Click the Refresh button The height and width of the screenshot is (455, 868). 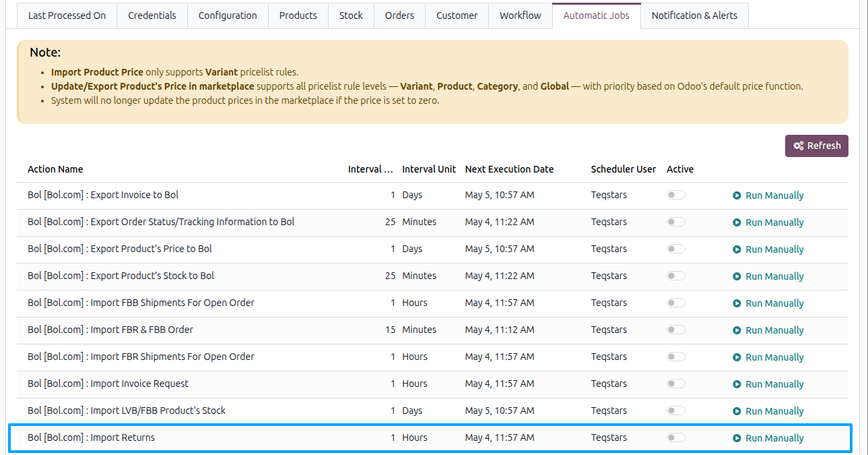[817, 146]
